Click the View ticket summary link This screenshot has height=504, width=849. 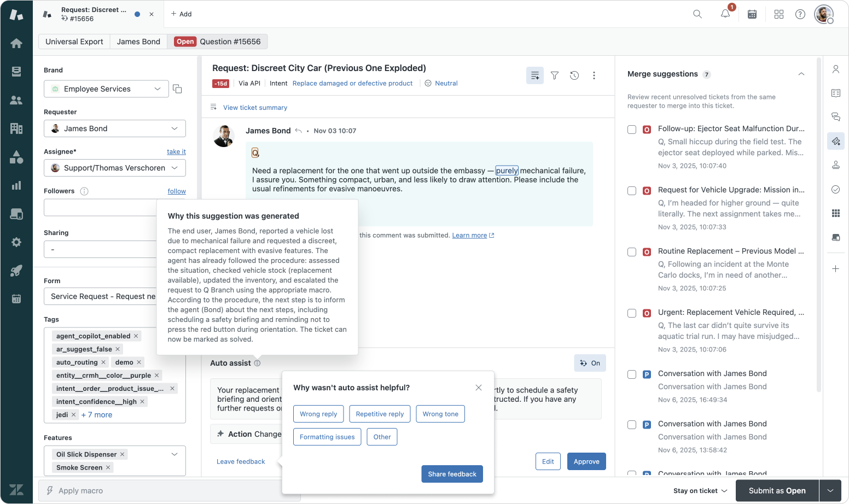point(255,108)
